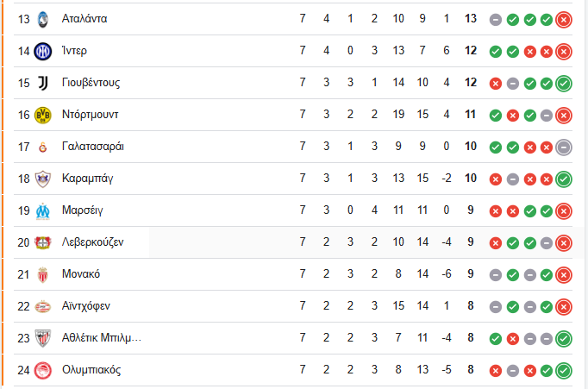Click the Atalanta club crest
Image resolution: width=588 pixels, height=389 pixels.
coord(42,19)
